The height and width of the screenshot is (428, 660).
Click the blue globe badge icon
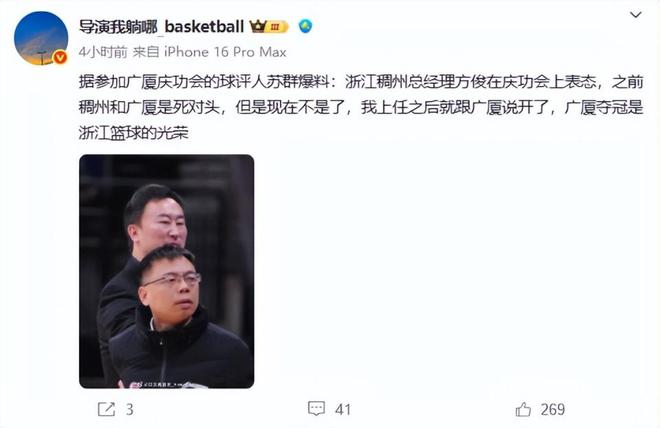[x=306, y=26]
